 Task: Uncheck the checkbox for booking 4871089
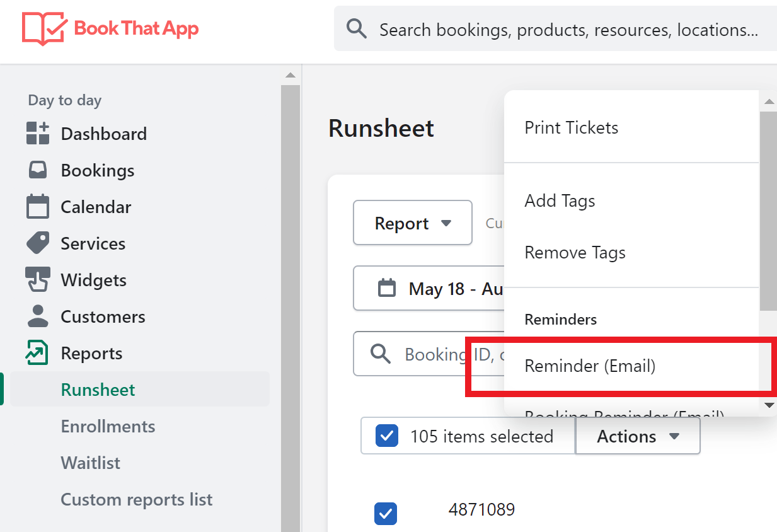pyautogui.click(x=386, y=512)
